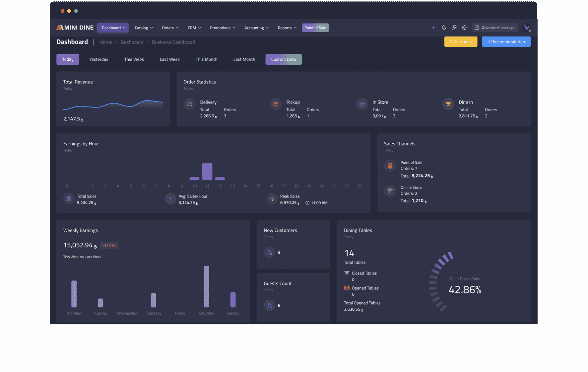Click the Opened Tables icon
This screenshot has height=372, width=588.
(347, 288)
